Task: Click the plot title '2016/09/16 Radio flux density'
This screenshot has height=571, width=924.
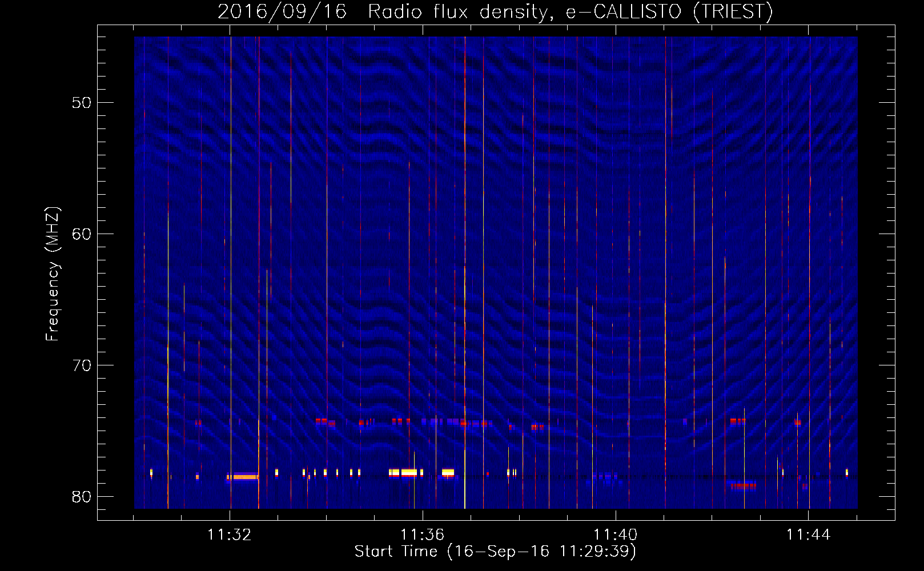Action: coord(383,11)
